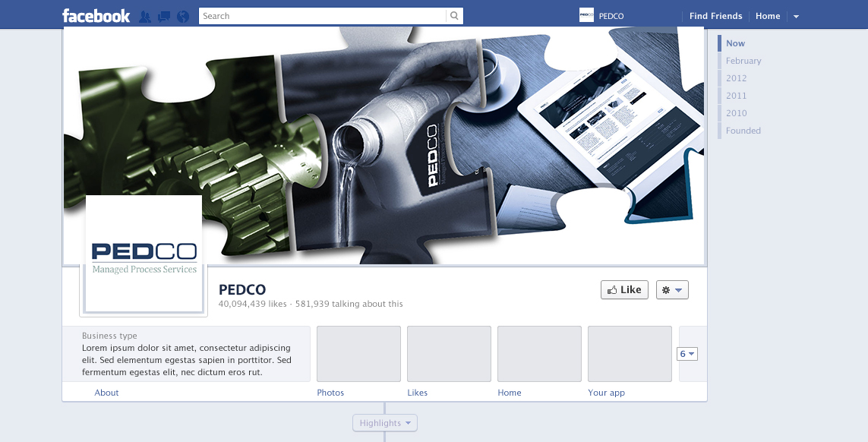The width and height of the screenshot is (868, 442).
Task: Click the Facebook logo
Action: click(96, 15)
